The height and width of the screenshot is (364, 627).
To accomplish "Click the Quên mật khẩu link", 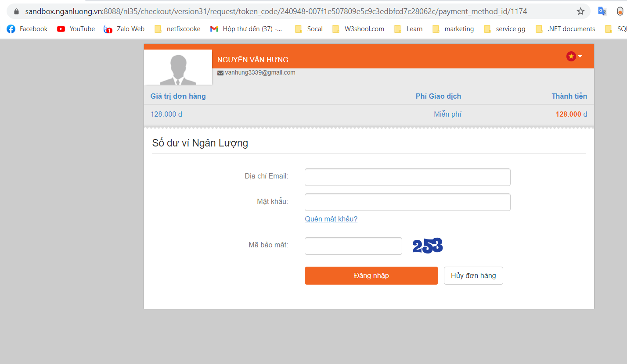I will tap(331, 219).
